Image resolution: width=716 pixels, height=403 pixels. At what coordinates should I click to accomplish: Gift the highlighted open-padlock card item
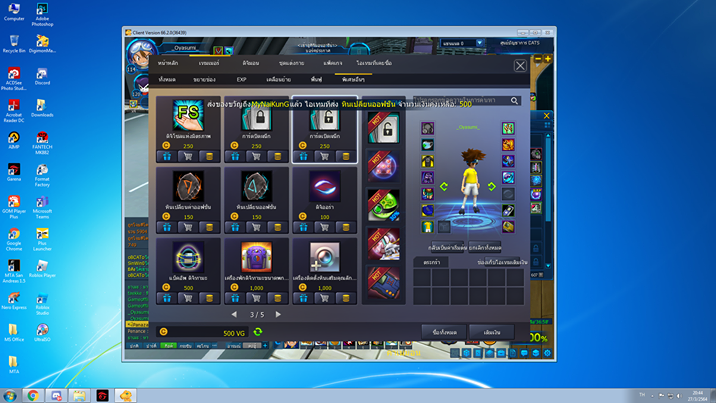tap(303, 157)
